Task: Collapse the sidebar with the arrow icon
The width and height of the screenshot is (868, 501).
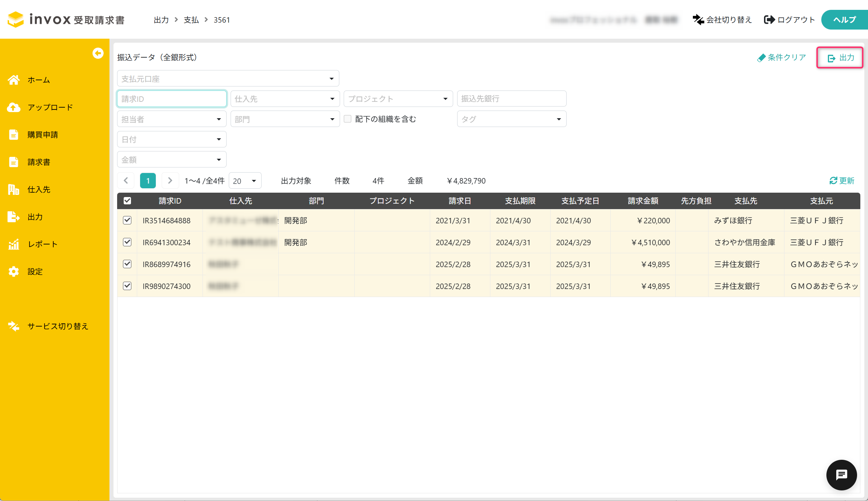Action: pyautogui.click(x=98, y=53)
